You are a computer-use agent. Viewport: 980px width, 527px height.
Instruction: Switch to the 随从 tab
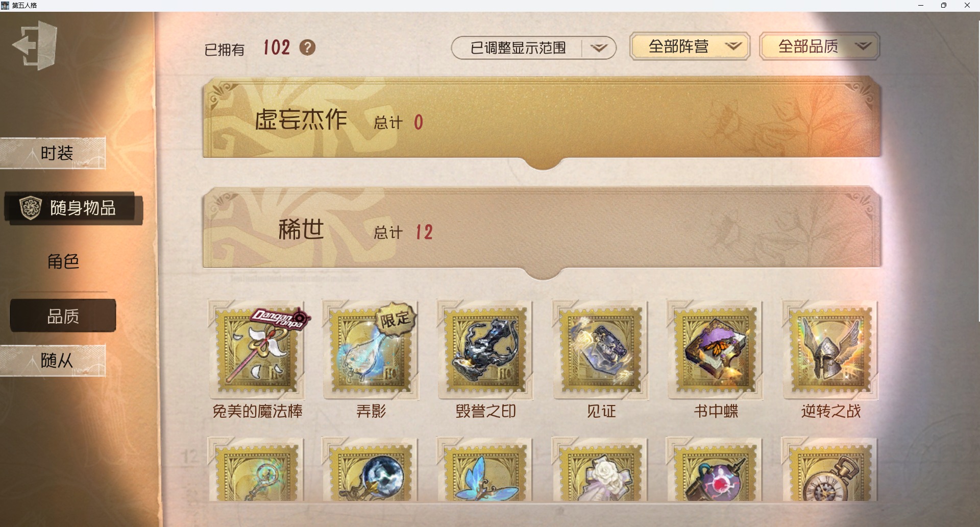tap(53, 361)
